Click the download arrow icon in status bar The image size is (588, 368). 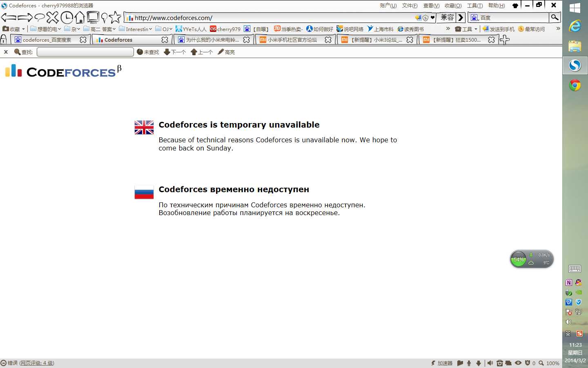(479, 363)
